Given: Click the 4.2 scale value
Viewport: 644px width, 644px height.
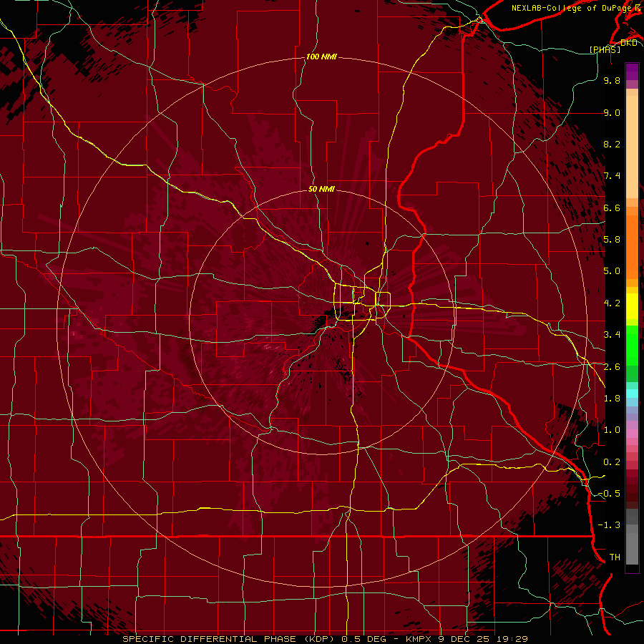Looking at the screenshot, I should (612, 303).
